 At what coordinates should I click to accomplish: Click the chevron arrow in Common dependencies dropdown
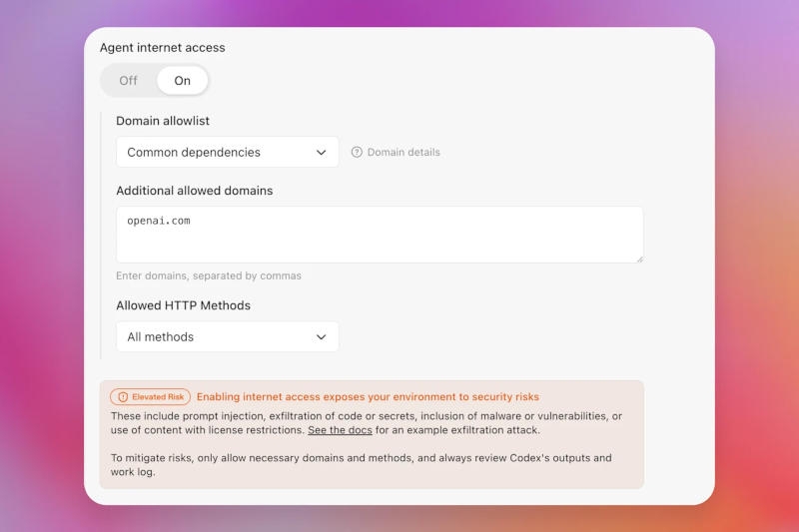(322, 153)
